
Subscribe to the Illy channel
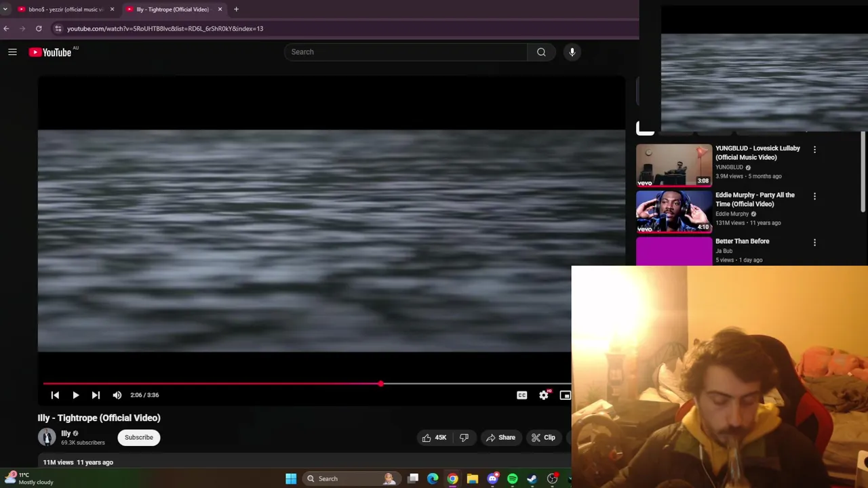[x=138, y=437]
